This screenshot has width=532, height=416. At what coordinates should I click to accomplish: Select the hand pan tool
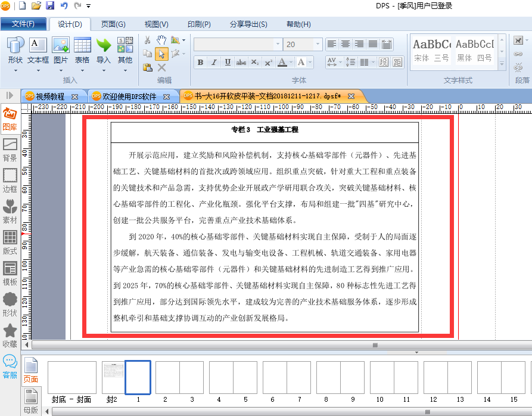click(161, 40)
